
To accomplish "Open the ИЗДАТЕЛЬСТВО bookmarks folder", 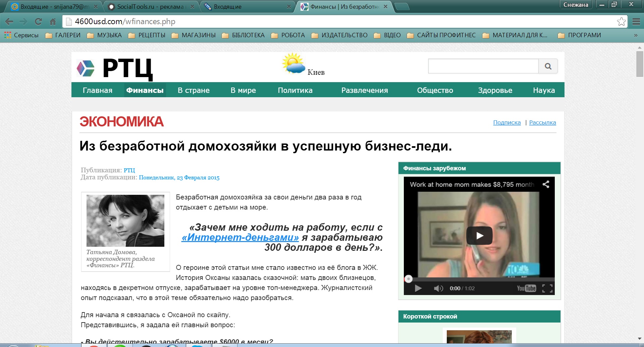I will pyautogui.click(x=339, y=35).
